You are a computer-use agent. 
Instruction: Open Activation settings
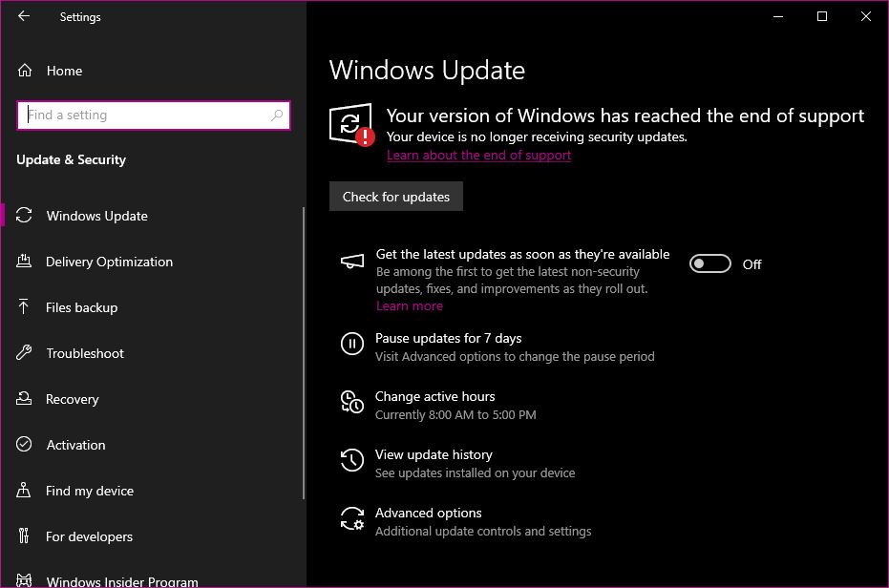(x=152, y=445)
